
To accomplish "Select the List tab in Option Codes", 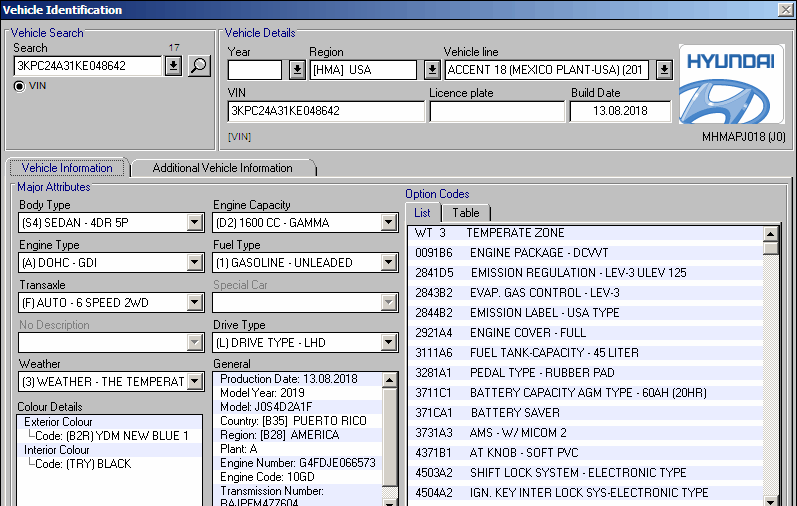I will [x=423, y=213].
